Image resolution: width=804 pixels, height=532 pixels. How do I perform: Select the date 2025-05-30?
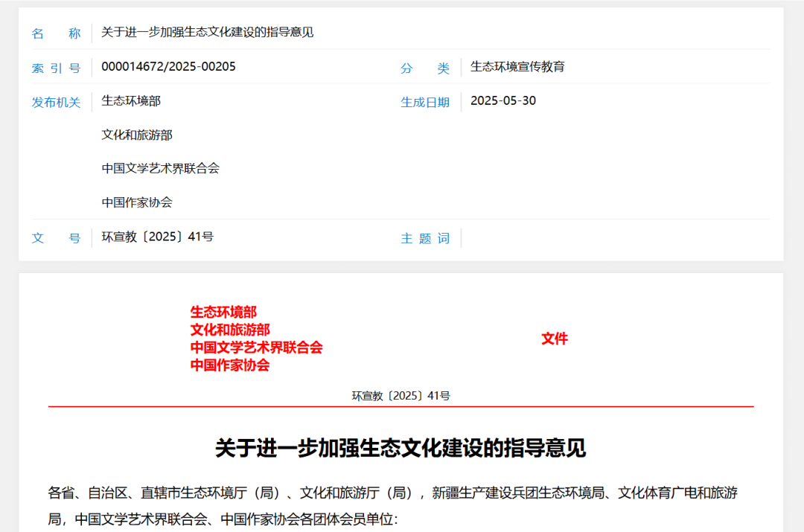[503, 101]
